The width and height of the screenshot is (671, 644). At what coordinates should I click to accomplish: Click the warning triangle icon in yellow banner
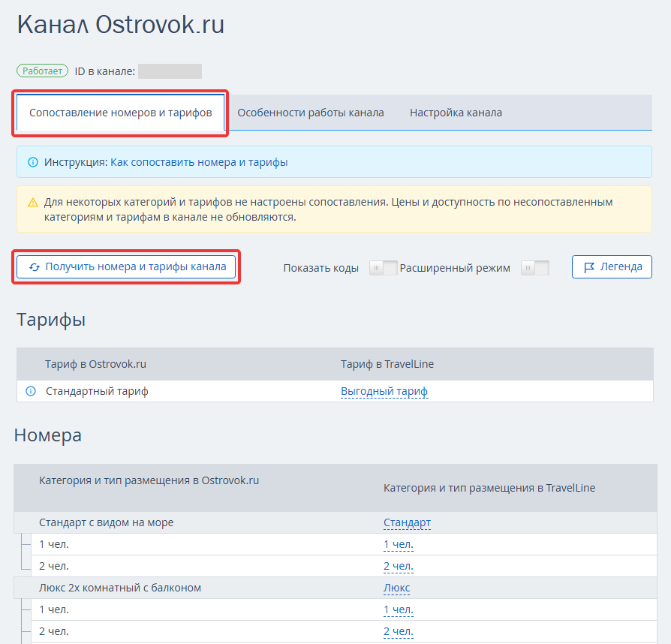tap(32, 203)
